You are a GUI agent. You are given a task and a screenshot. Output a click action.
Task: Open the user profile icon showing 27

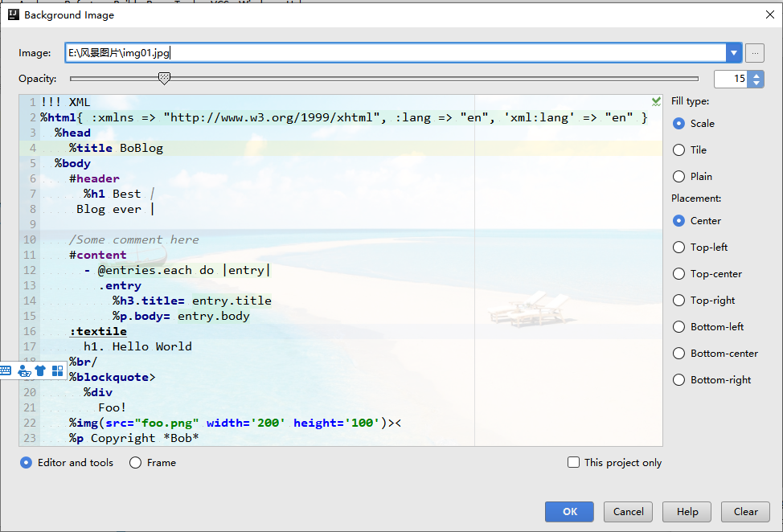(x=24, y=370)
